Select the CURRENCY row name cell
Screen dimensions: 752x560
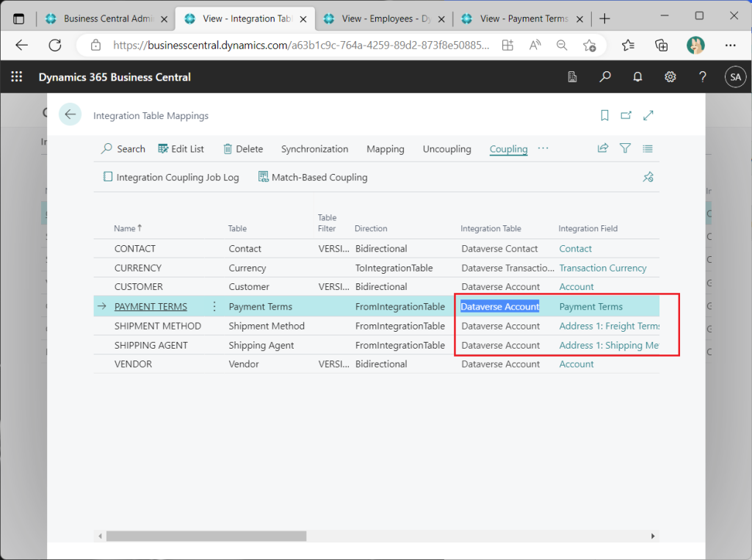[x=137, y=268]
